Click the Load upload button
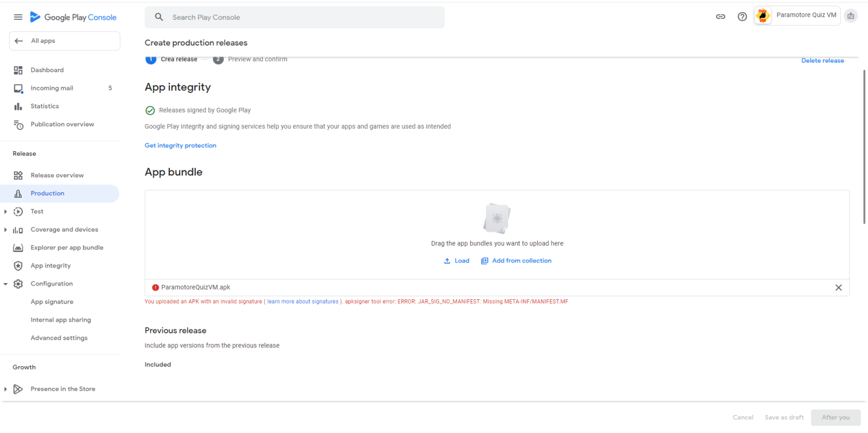Screen dimensions: 868x433 click(x=456, y=261)
